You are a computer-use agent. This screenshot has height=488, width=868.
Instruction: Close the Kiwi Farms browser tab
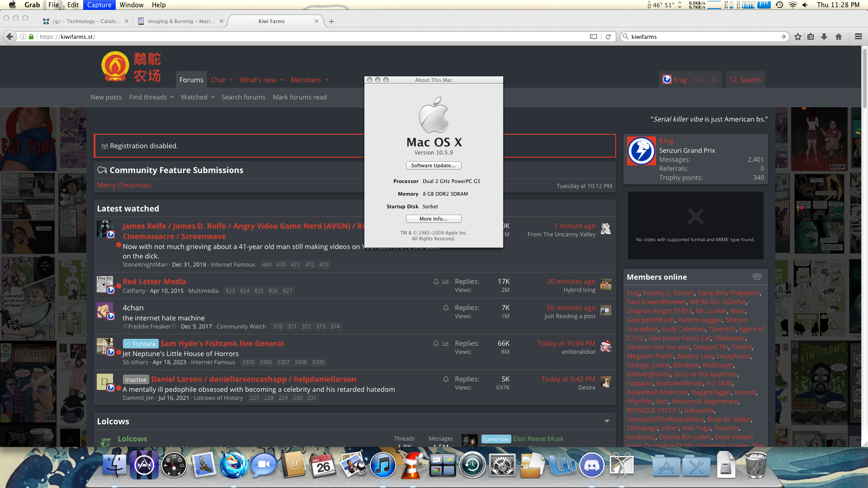[x=316, y=21]
